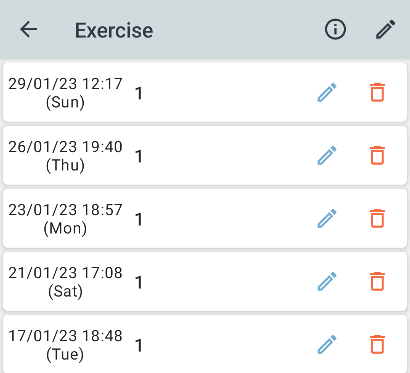Viewport: 410px width, 373px height.
Task: Go back using the arrow icon
Action: [x=29, y=30]
